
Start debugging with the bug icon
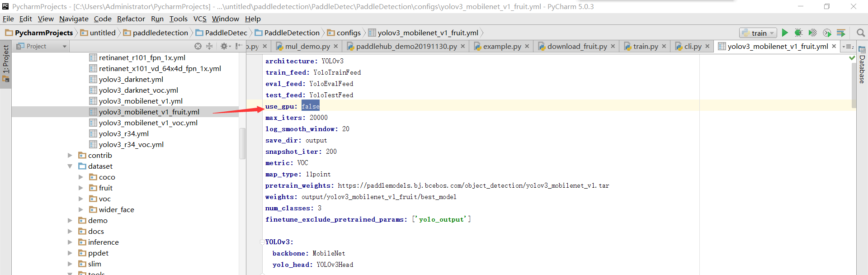[799, 33]
